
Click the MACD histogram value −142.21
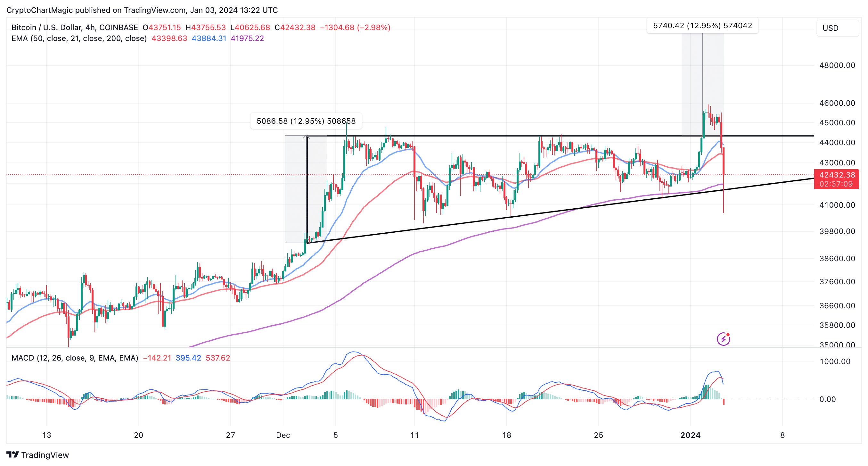(157, 358)
